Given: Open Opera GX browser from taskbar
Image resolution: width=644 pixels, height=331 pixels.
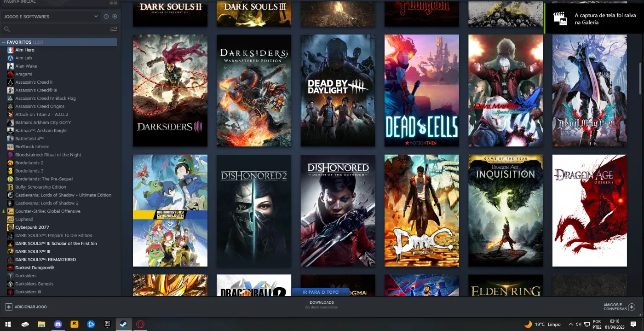Looking at the screenshot, I should click(140, 324).
